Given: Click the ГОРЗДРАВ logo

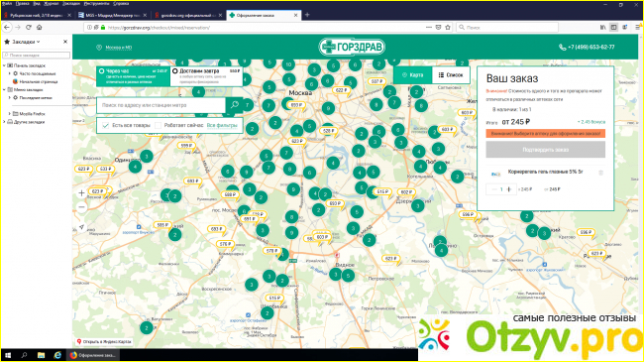Looking at the screenshot, I should 352,47.
